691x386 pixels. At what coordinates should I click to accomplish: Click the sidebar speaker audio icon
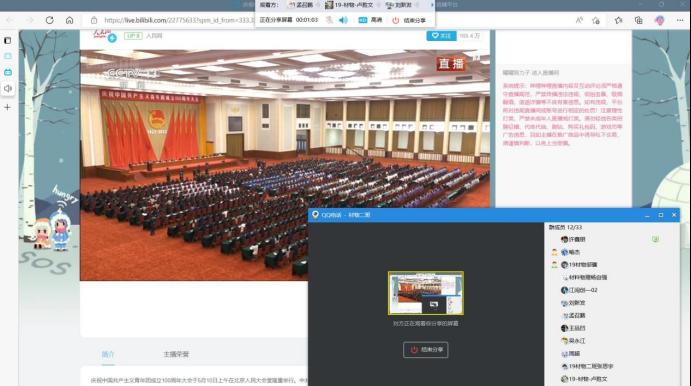8,89
